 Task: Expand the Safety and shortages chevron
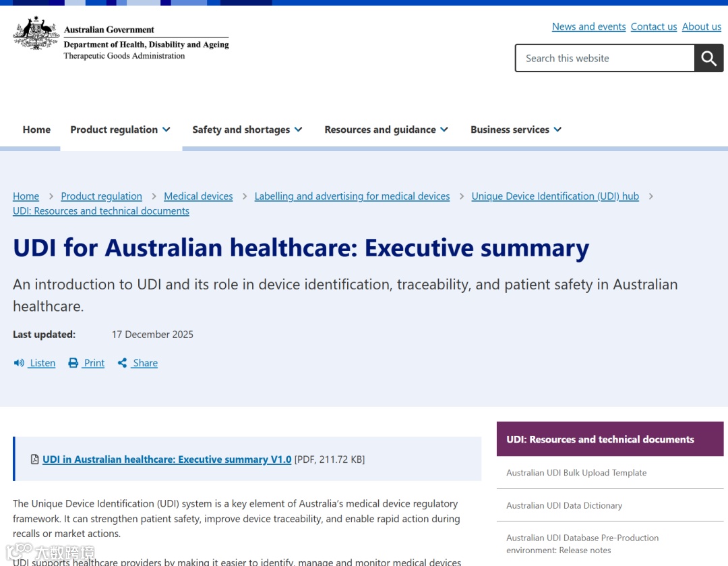click(299, 130)
